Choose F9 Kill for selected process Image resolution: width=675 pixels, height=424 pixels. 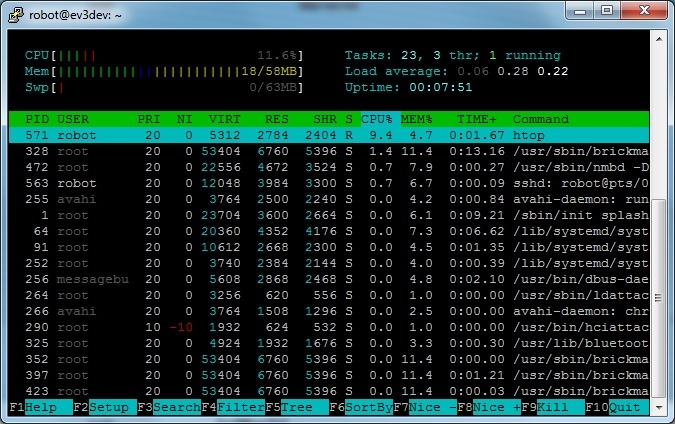pos(553,407)
